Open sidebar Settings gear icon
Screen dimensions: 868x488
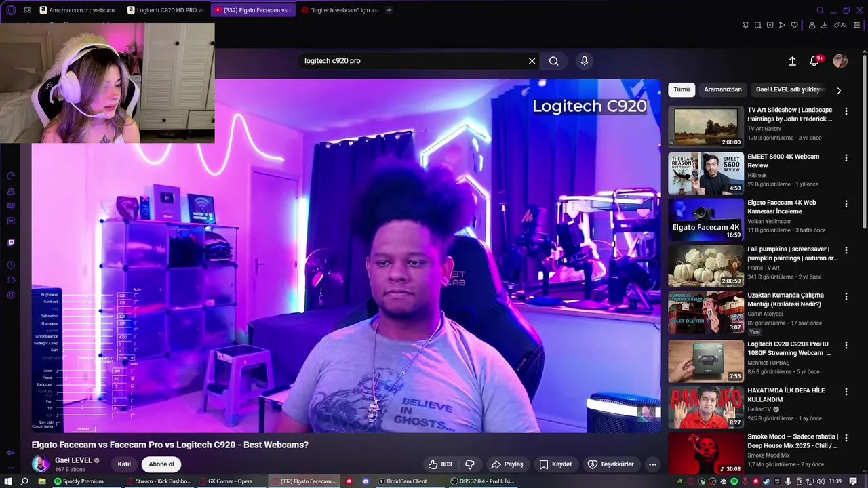click(11, 295)
